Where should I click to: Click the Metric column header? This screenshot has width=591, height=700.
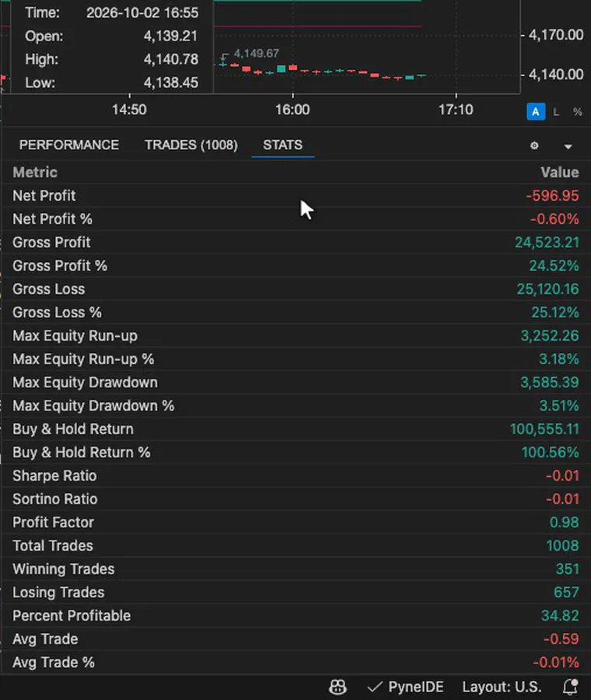coord(35,173)
